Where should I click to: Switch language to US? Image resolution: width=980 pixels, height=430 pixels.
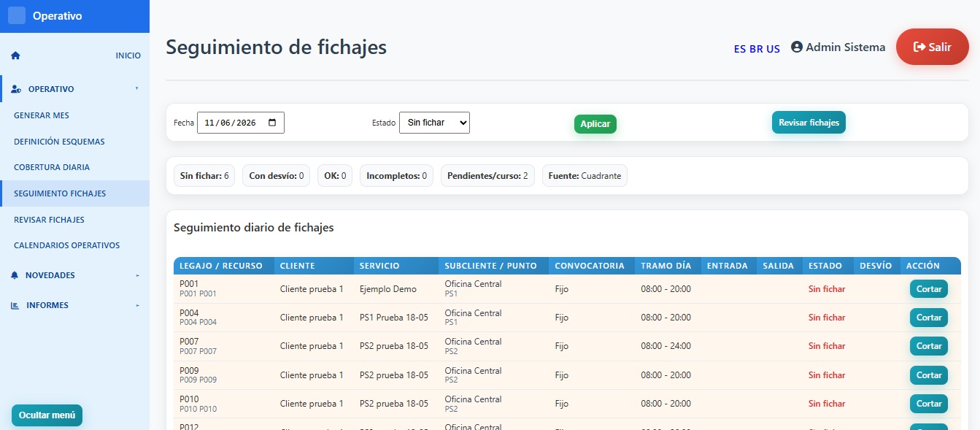coord(773,49)
